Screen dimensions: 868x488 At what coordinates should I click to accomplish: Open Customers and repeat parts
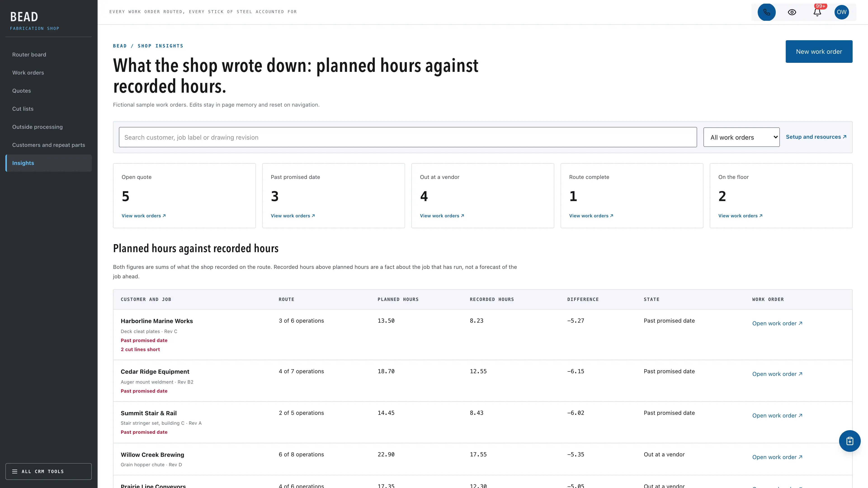coord(49,145)
